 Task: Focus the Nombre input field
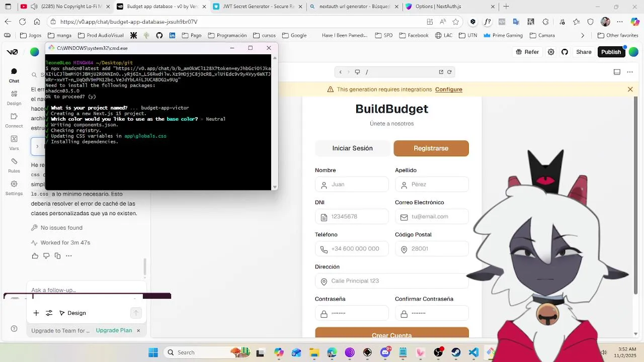(x=352, y=185)
